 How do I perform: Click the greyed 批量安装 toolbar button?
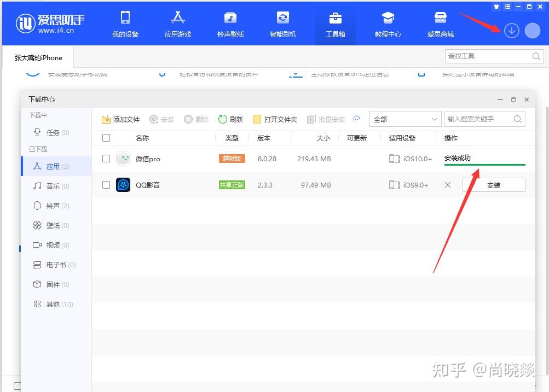click(x=326, y=120)
